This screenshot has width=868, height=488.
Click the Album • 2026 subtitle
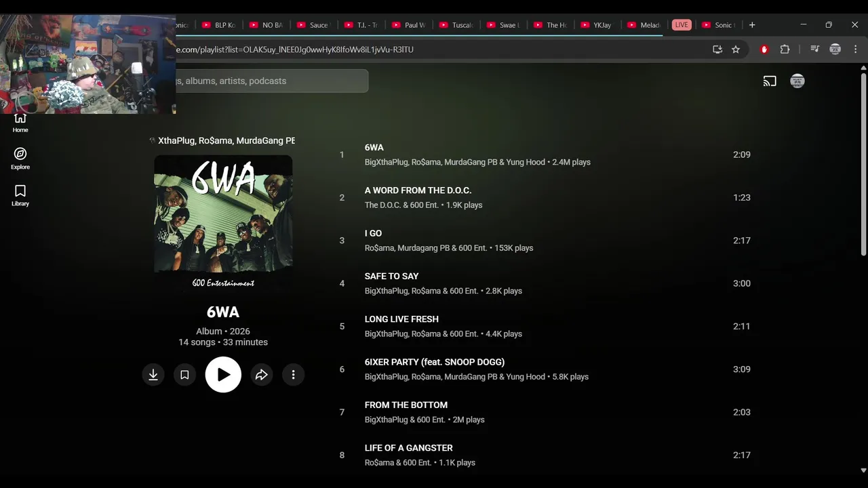pos(223,331)
